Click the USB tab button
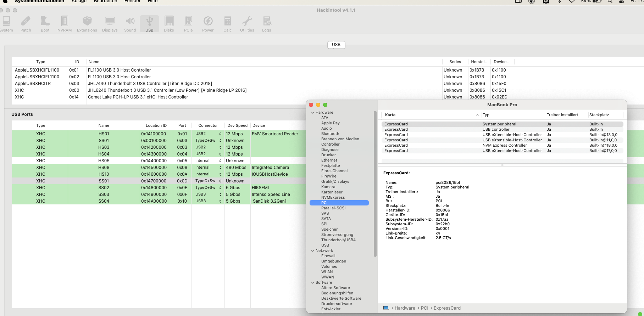Viewport: 644px width, 316px height. [336, 45]
